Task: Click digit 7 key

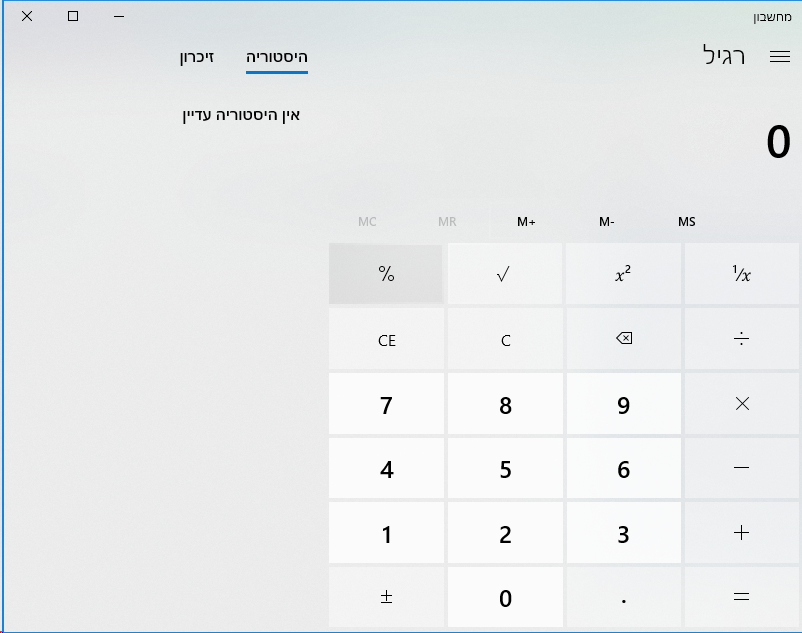Action: pos(386,403)
